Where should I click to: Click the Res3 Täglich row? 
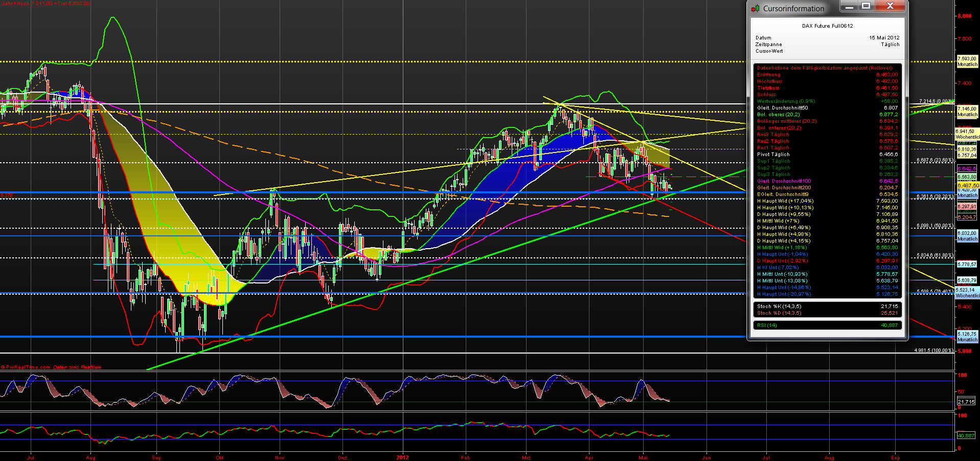click(x=827, y=135)
